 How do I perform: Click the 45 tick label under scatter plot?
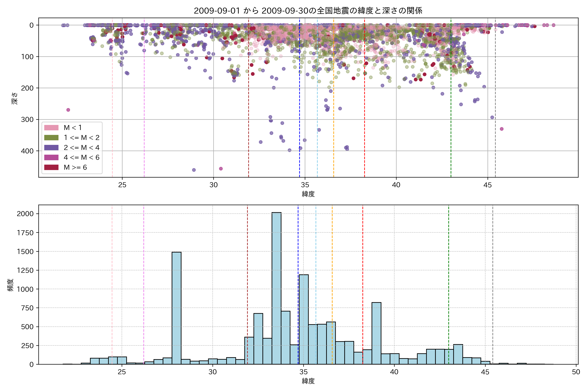click(x=488, y=185)
